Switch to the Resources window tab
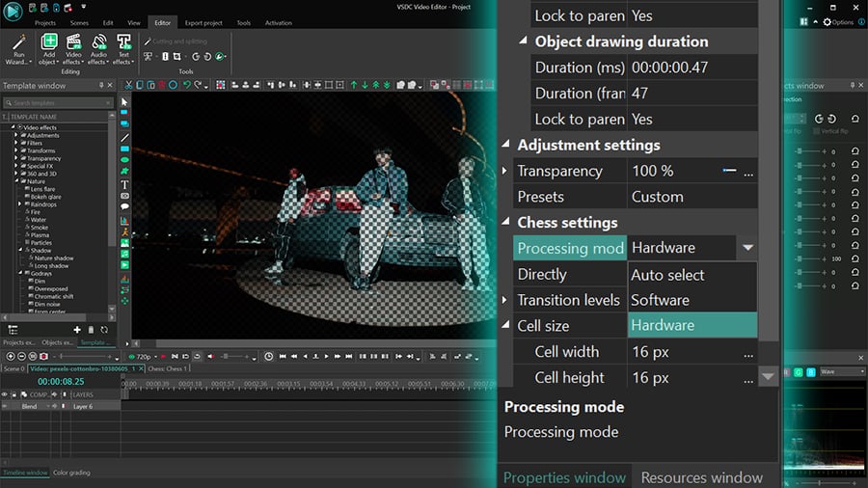Viewport: 868px width, 488px height. (x=701, y=476)
